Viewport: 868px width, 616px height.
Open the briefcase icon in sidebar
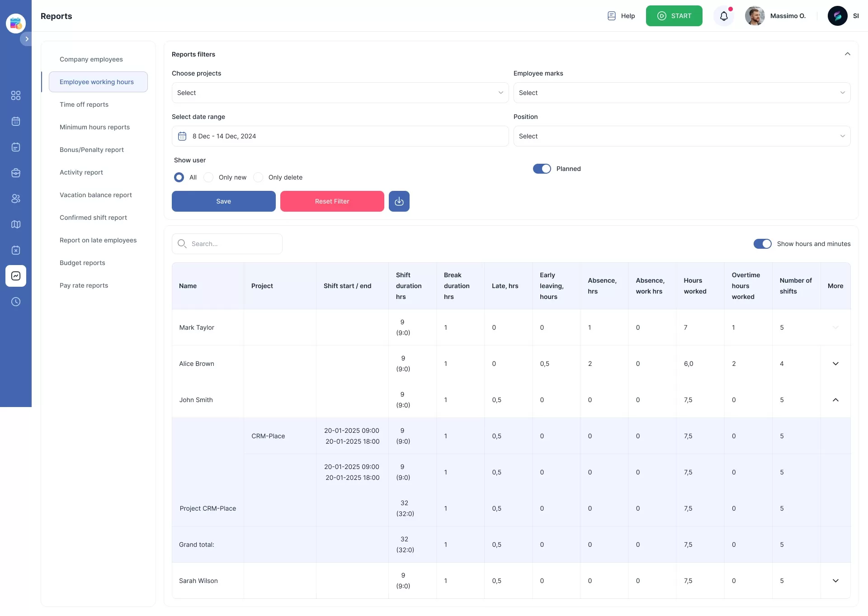16,173
